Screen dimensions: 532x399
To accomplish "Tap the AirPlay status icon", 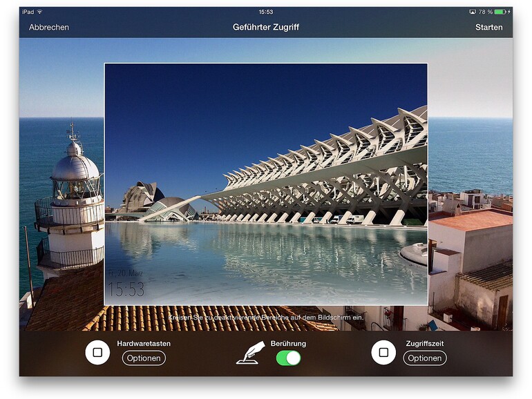I will (x=473, y=12).
